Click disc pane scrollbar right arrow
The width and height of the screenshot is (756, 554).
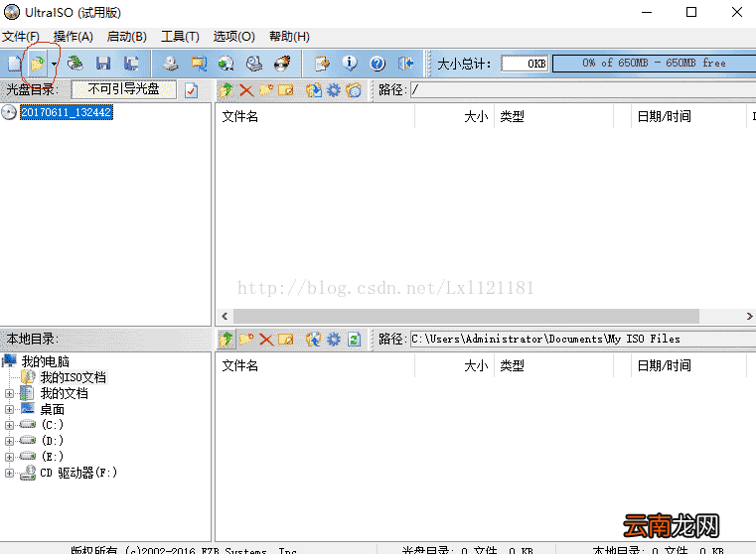(x=749, y=316)
